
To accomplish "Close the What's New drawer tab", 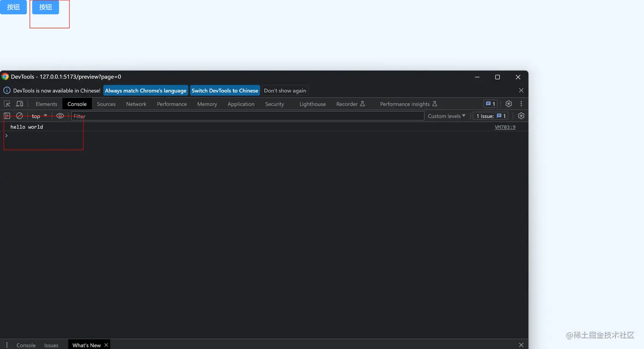I will pos(106,345).
